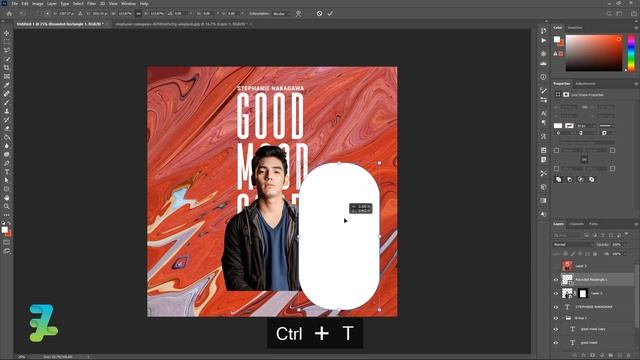This screenshot has height=360, width=640.
Task: Toggle visibility of Rounded Rectangle 1 layer
Action: 556,280
